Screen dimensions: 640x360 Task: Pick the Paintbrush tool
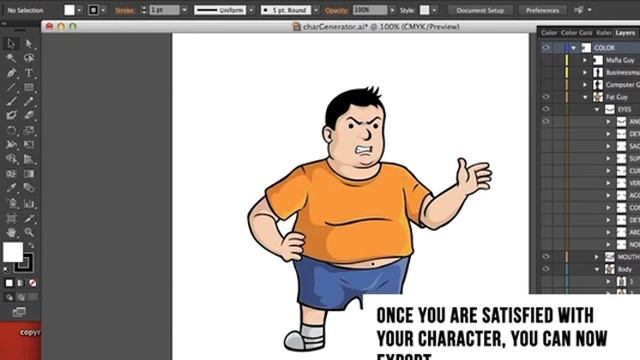[x=11, y=101]
